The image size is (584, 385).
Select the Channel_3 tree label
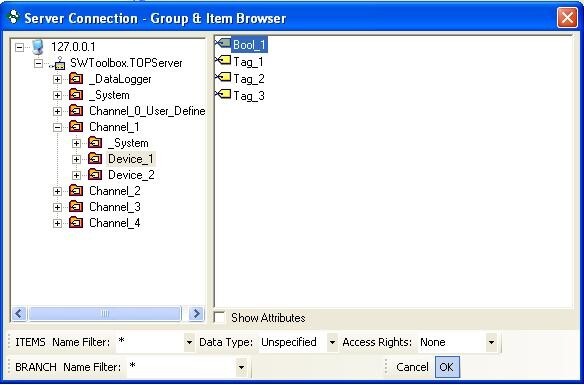(115, 207)
